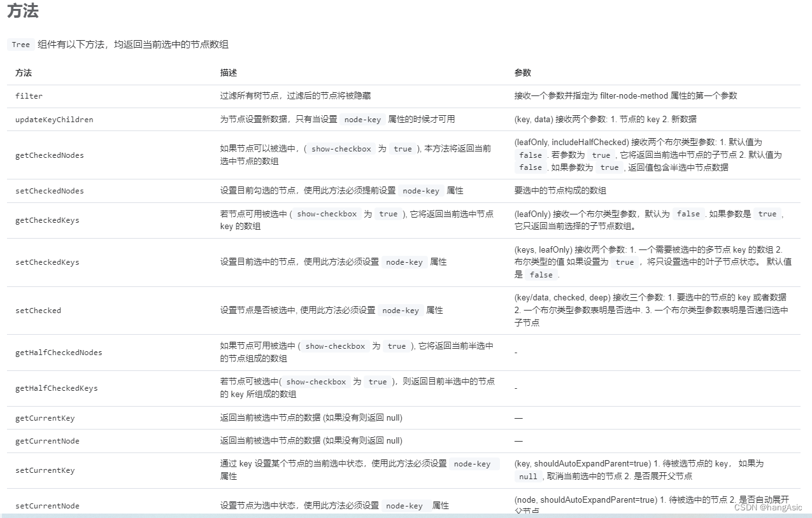Image resolution: width=812 pixels, height=518 pixels.
Task: Click the Tree code tag above the table
Action: click(20, 45)
